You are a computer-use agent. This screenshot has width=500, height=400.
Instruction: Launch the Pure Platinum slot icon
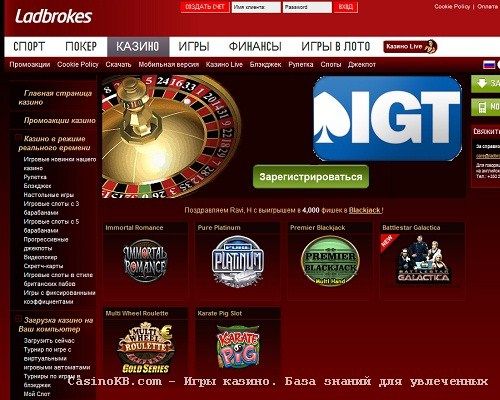coord(238,261)
